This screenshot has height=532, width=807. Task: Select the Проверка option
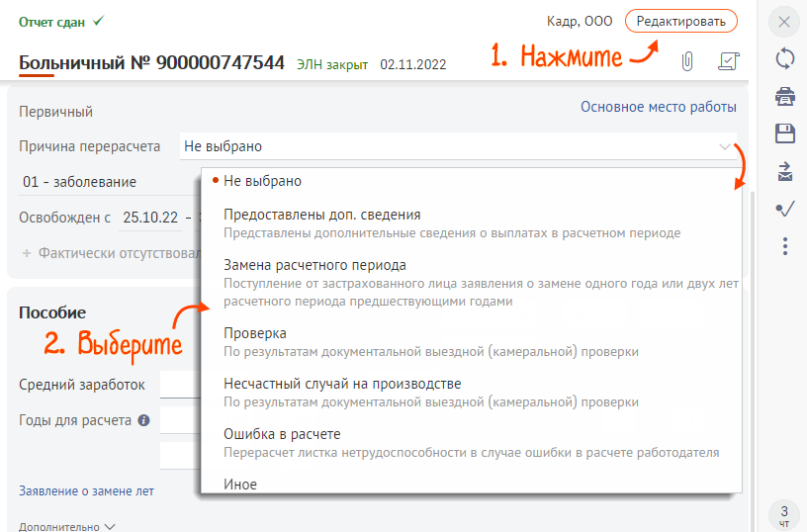472,342
